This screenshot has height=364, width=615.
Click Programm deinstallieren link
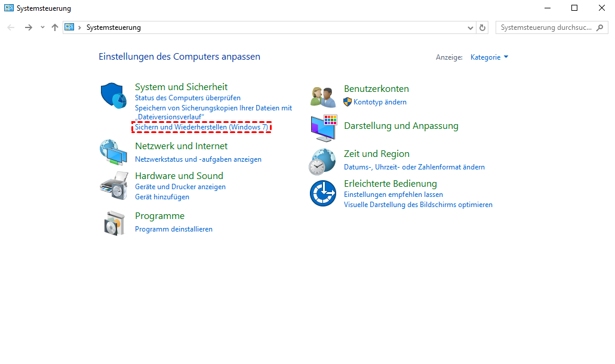pos(174,229)
